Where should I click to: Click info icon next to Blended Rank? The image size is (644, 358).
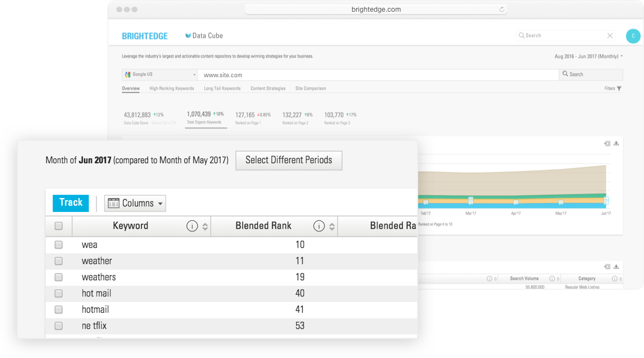click(x=319, y=226)
